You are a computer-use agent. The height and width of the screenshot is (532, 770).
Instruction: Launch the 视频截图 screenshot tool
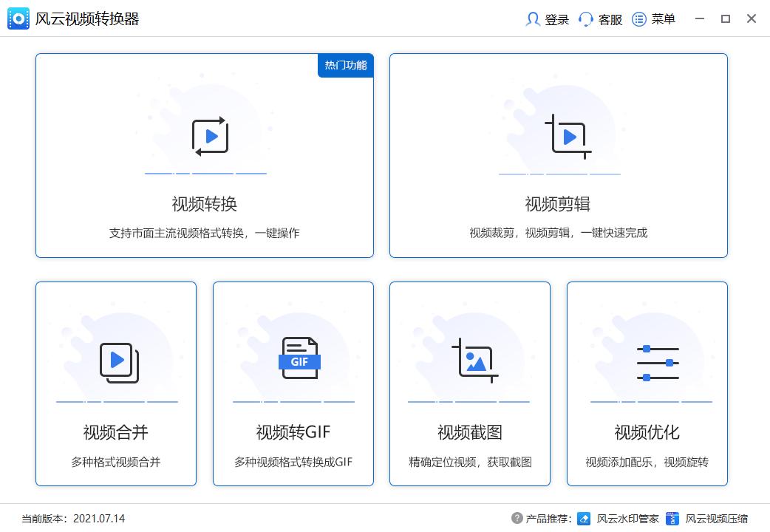click(469, 383)
